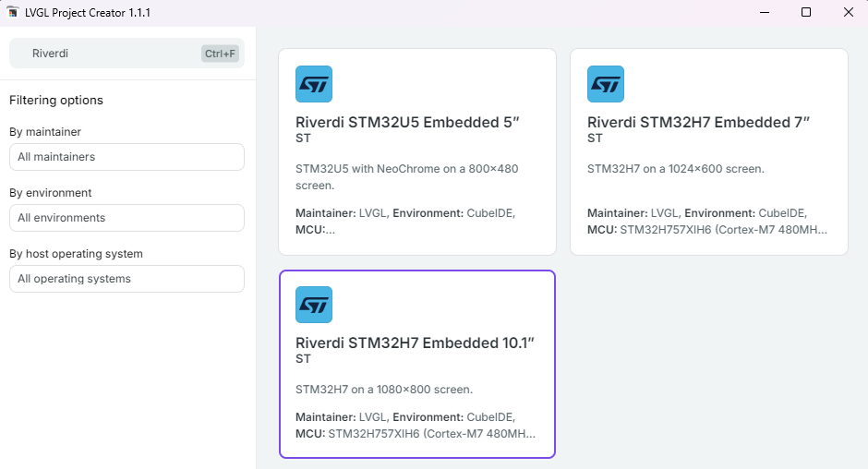Focus the search field containing Riverdi

(111, 54)
